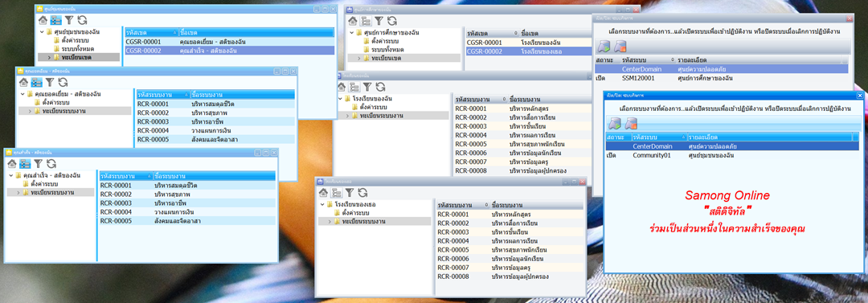The image size is (868, 303).
Task: Select RCR-00008 บริหารข้อมูลผู้ปกครอง in โรงเรียนของเธอ window
Action: pos(510,276)
